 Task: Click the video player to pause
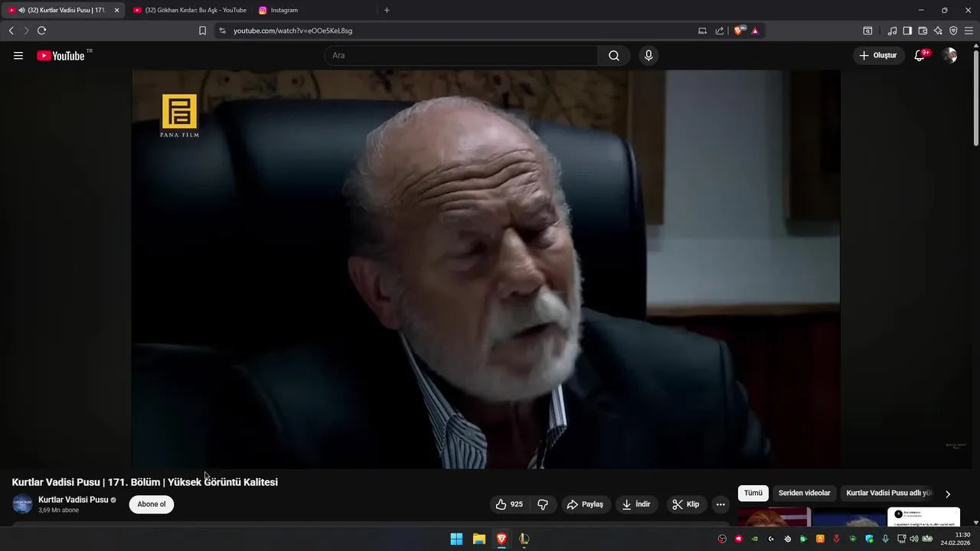tap(486, 269)
